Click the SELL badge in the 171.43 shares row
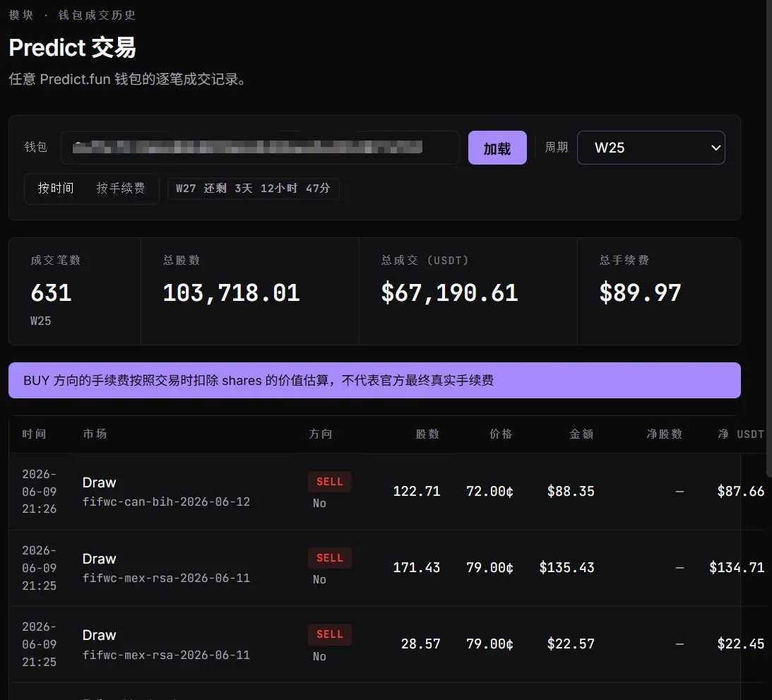 (x=329, y=558)
